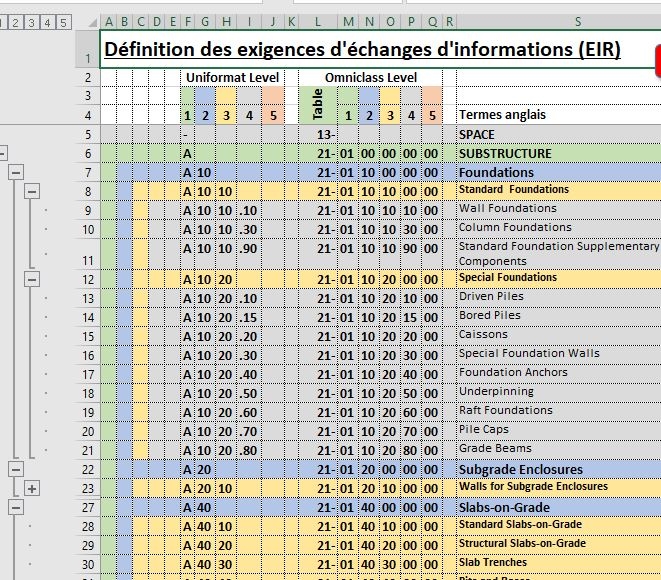Collapse the Subgrade Enclosures group at row 22
The width and height of the screenshot is (661, 580).
tap(16, 469)
